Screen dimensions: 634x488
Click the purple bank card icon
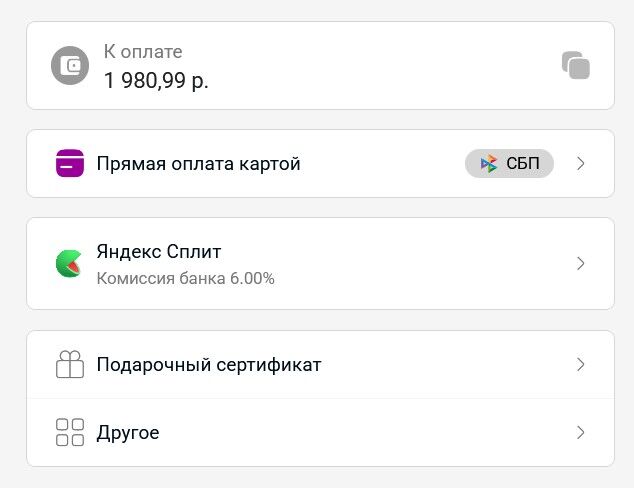(70, 163)
